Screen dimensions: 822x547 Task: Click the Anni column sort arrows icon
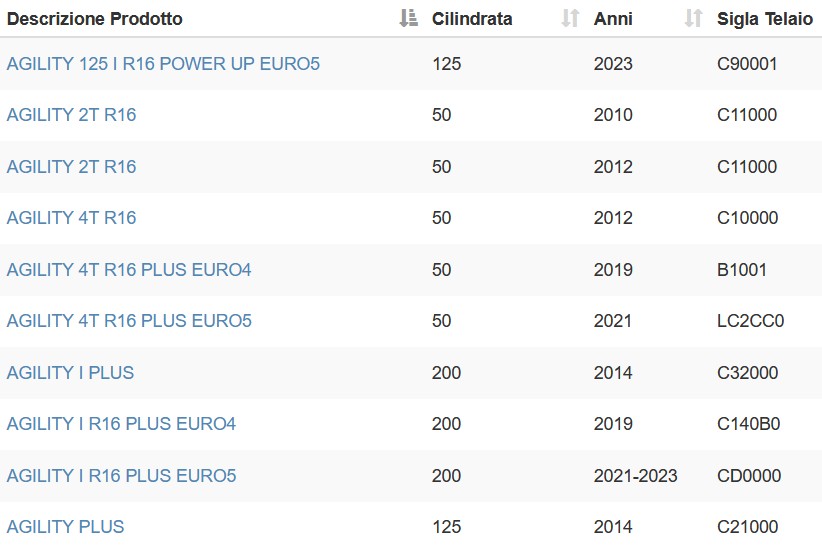tap(694, 18)
